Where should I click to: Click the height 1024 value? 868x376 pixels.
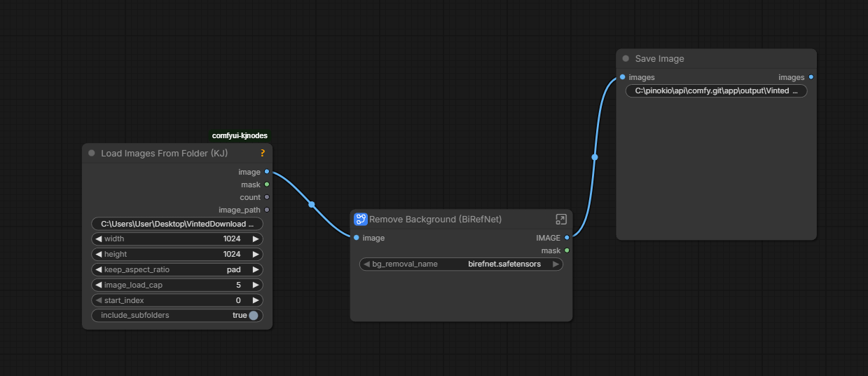pos(232,254)
